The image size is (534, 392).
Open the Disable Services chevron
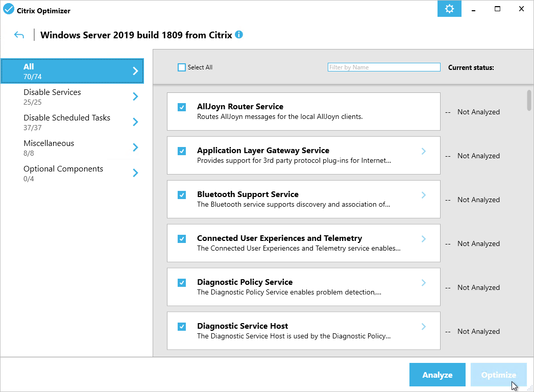click(x=136, y=96)
